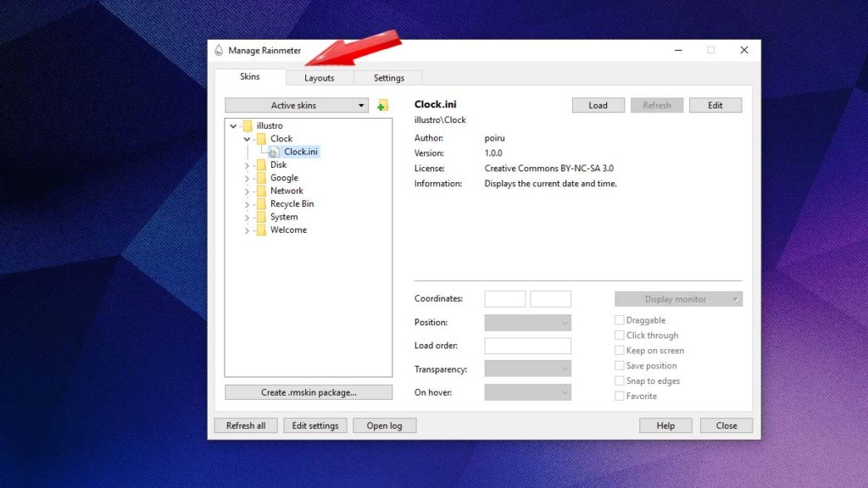868x488 pixels.
Task: Click the System folder icon
Action: click(x=261, y=217)
